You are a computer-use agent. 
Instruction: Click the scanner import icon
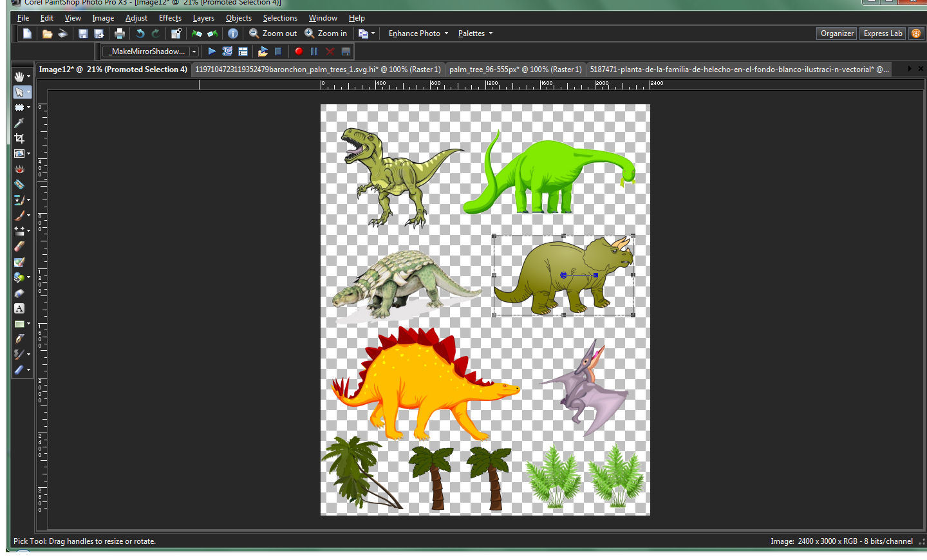tap(62, 33)
